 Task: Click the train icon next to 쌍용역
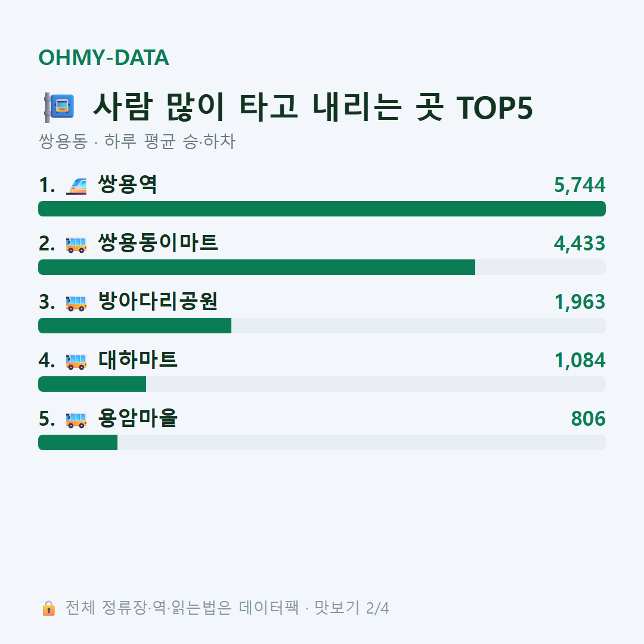[76, 185]
